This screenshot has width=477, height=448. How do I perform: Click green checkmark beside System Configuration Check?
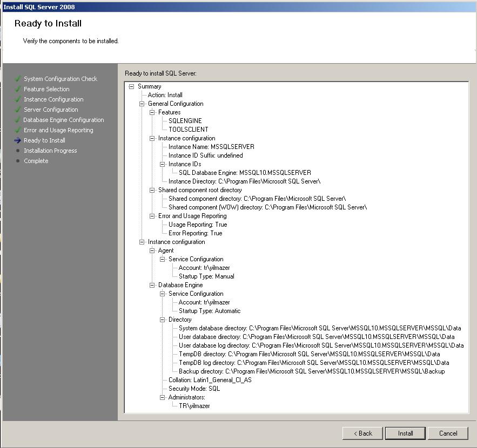[18, 79]
